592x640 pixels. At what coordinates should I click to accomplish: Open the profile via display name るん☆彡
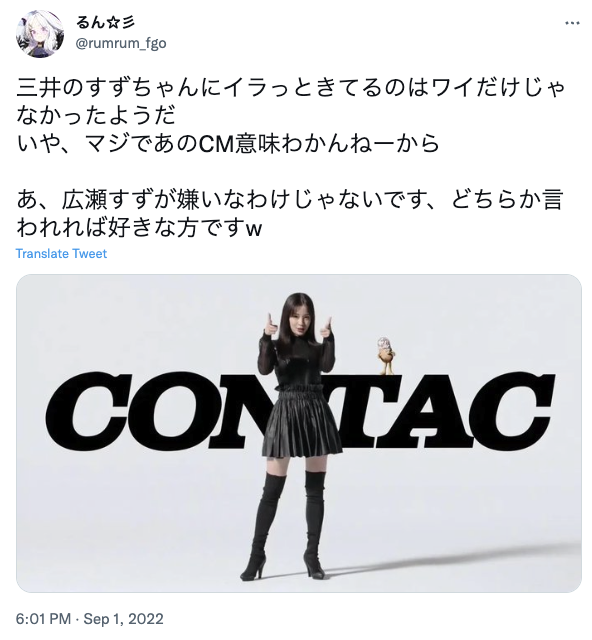pyautogui.click(x=105, y=23)
